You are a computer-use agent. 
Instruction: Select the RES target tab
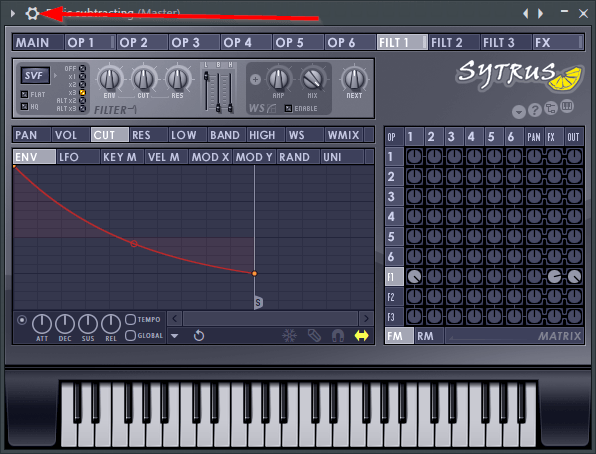[148, 135]
